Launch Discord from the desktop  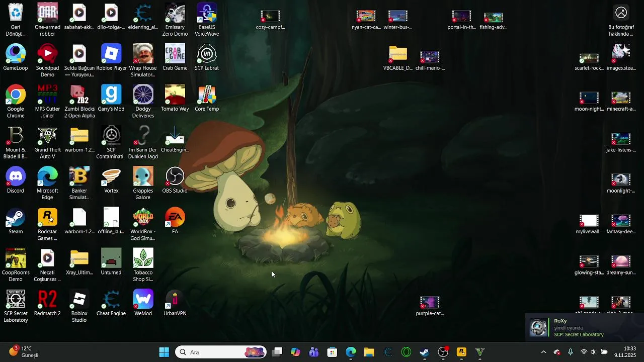click(16, 180)
